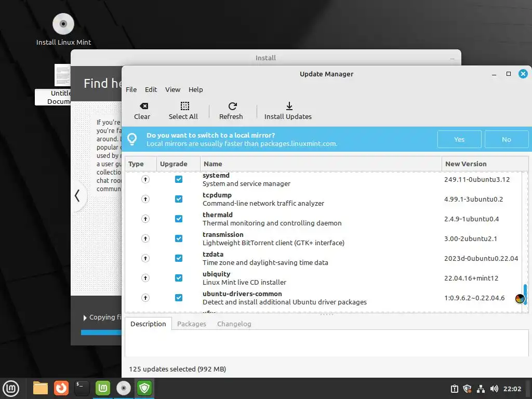This screenshot has height=399, width=532.
Task: Open the clipboard tray icon
Action: pos(454,389)
